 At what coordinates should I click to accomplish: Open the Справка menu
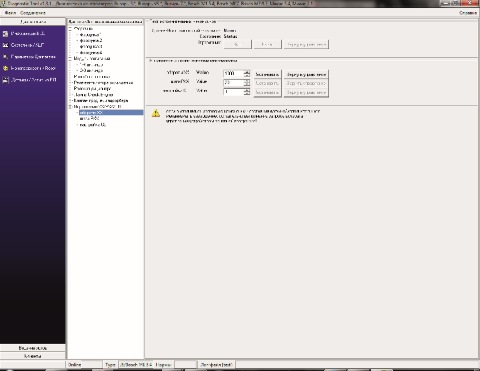coord(468,13)
